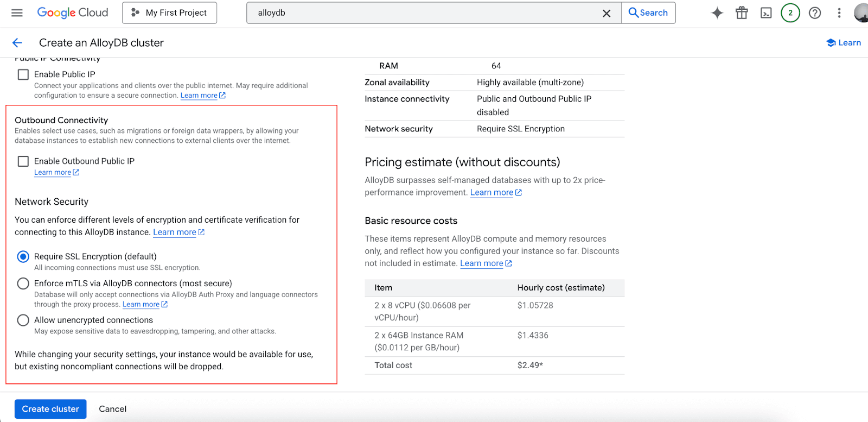The width and height of the screenshot is (868, 422).
Task: Click the Zonal availability label
Action: tap(397, 83)
